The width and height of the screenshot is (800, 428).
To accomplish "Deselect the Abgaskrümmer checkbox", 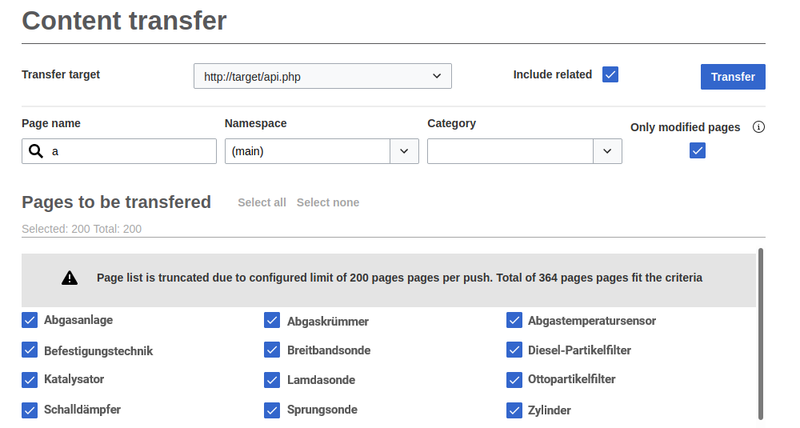I will point(272,320).
